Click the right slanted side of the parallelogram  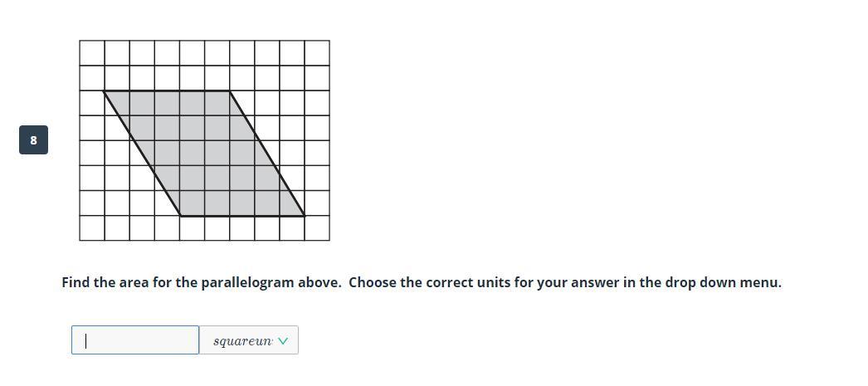coord(267,154)
